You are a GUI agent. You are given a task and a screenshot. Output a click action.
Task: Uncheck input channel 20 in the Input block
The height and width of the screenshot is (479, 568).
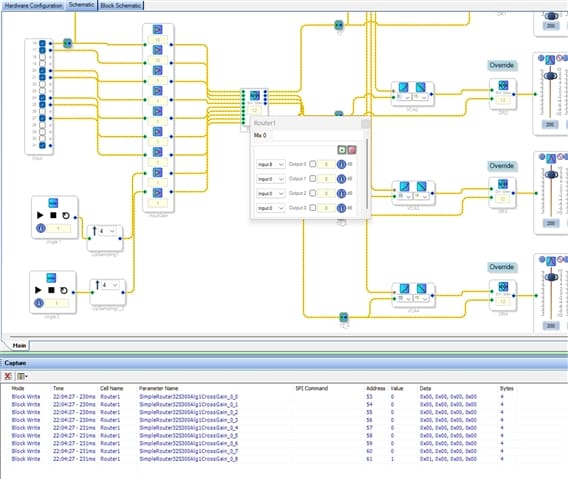[x=42, y=71]
